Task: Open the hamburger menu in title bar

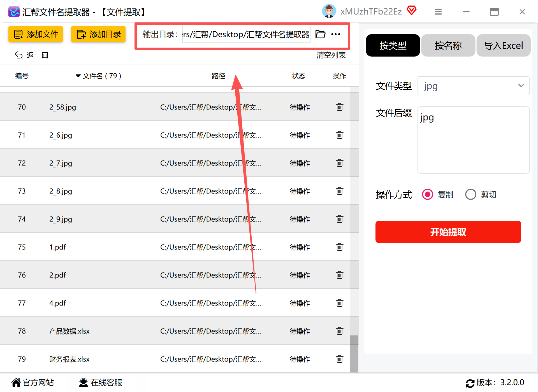Action: (x=438, y=12)
